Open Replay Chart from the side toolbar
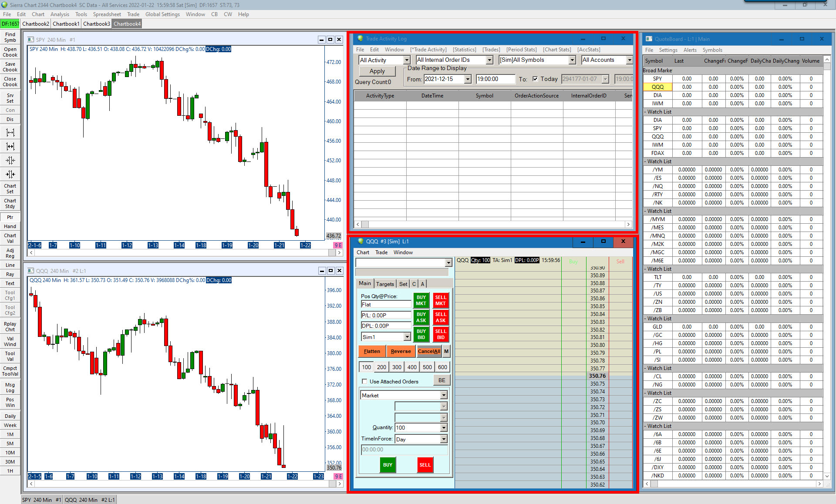Image resolution: width=836 pixels, height=504 pixels. [x=10, y=326]
